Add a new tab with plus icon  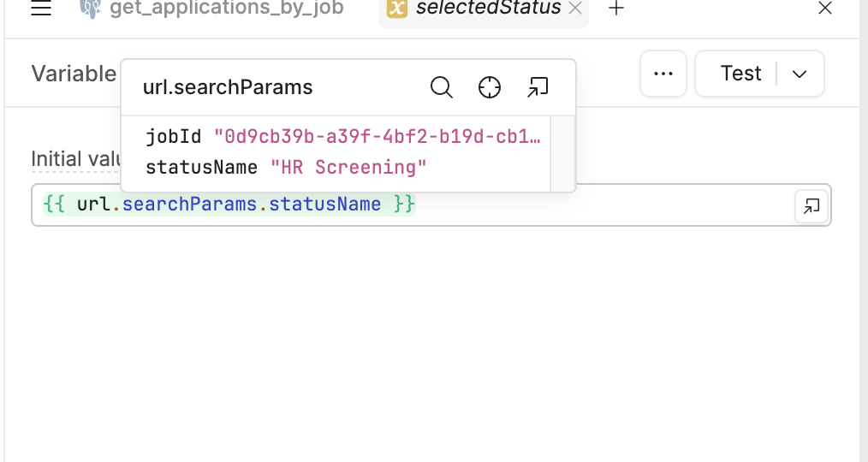coord(615,9)
